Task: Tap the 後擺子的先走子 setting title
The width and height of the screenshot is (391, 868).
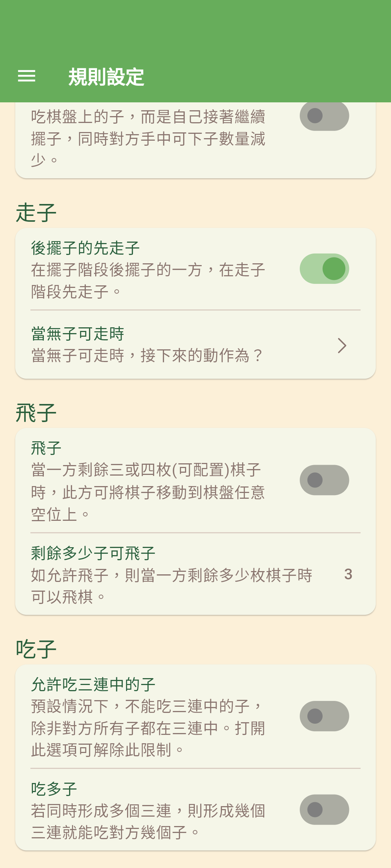Action: tap(85, 248)
